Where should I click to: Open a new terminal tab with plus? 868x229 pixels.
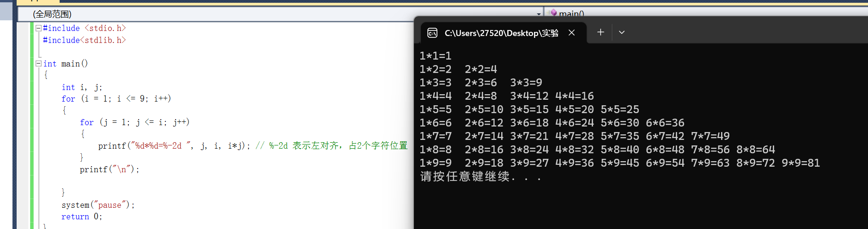coord(601,32)
